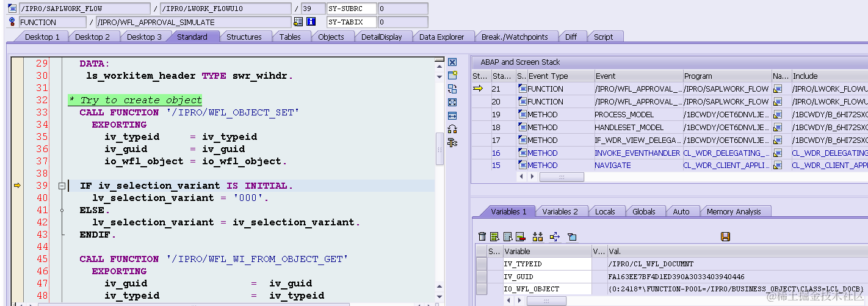Click the program icon beside /IPRO/SAPLWORK_FLOW field
Image resolution: width=868 pixels, height=306 pixels.
13,9
